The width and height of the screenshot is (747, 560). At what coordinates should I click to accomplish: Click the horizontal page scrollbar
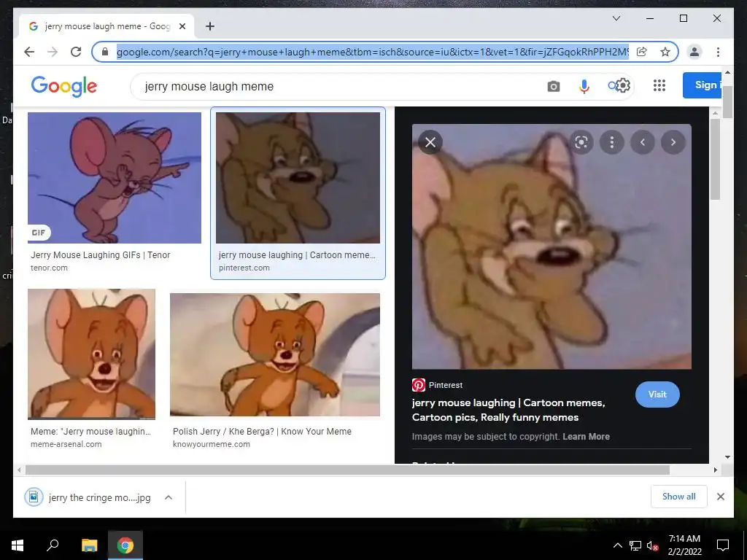click(x=347, y=470)
